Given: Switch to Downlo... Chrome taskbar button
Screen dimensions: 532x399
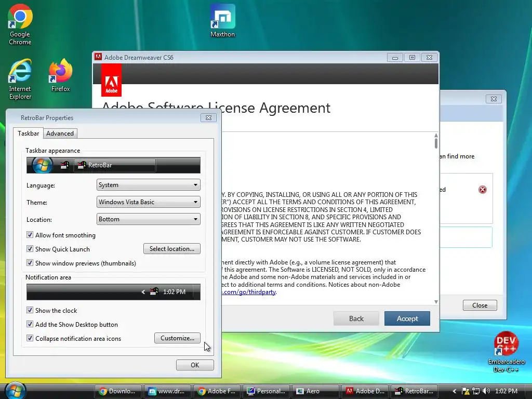Looking at the screenshot, I should 117,391.
